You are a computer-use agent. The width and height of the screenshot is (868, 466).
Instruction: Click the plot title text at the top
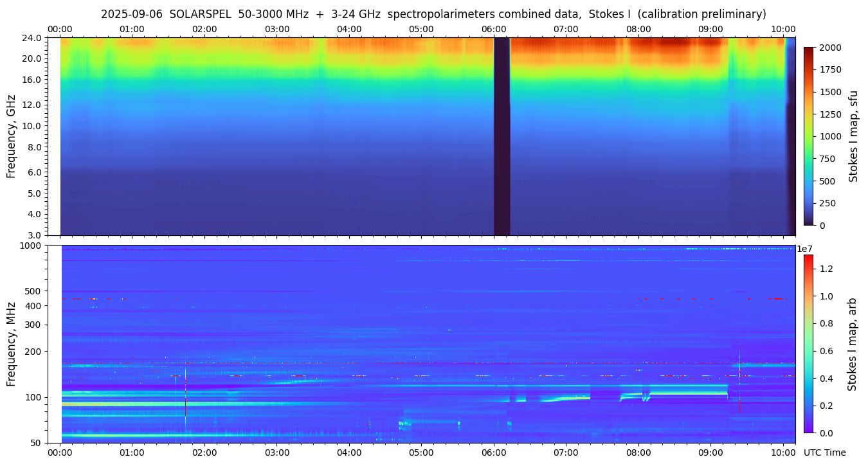(433, 14)
